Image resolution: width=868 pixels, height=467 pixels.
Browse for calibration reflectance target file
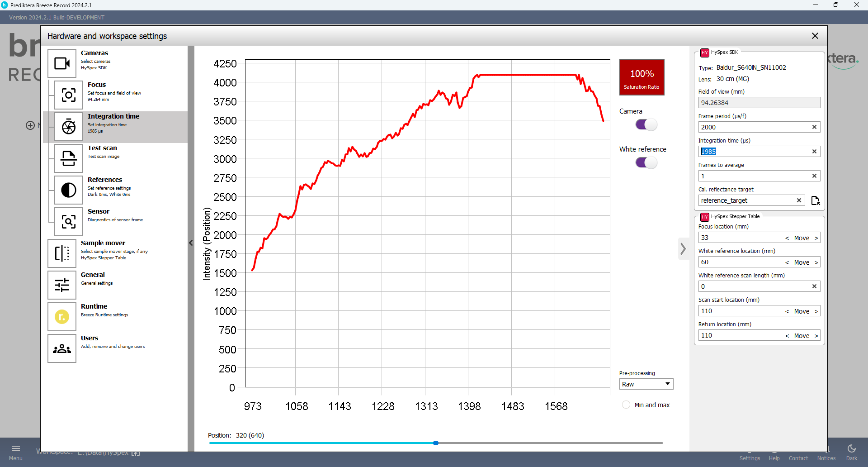pyautogui.click(x=815, y=200)
